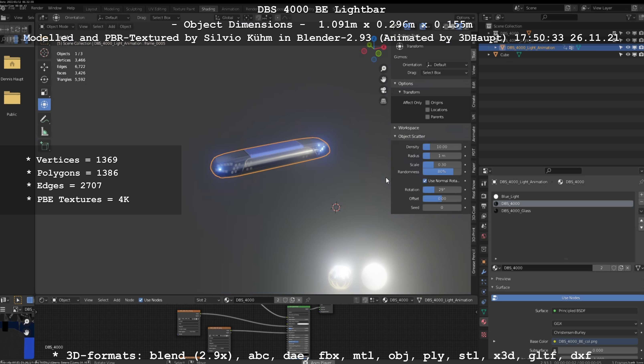Image resolution: width=644 pixels, height=364 pixels.
Task: Add a material slot with plus button
Action: point(641,195)
